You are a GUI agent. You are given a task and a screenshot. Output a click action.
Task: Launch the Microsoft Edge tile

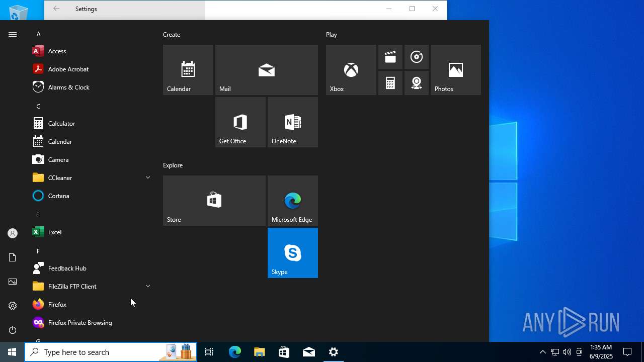(x=293, y=201)
